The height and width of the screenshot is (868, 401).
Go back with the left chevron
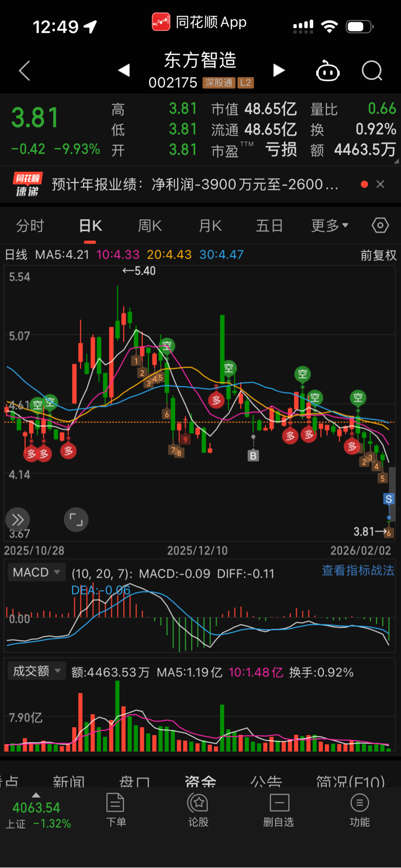(25, 70)
